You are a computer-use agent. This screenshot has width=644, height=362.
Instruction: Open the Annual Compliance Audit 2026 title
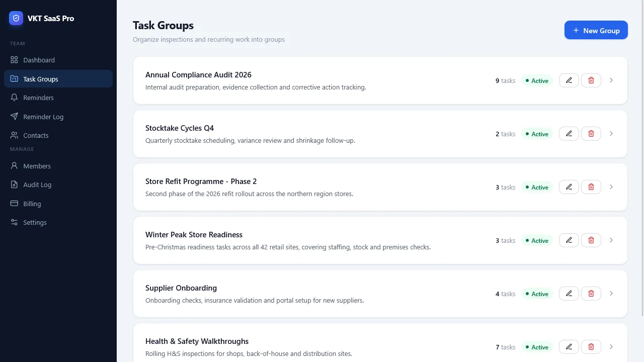198,75
